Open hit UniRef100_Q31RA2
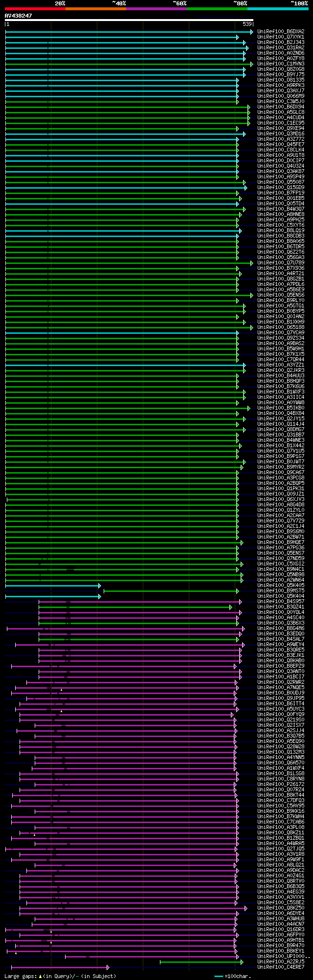313x980 pixels. [x=281, y=48]
